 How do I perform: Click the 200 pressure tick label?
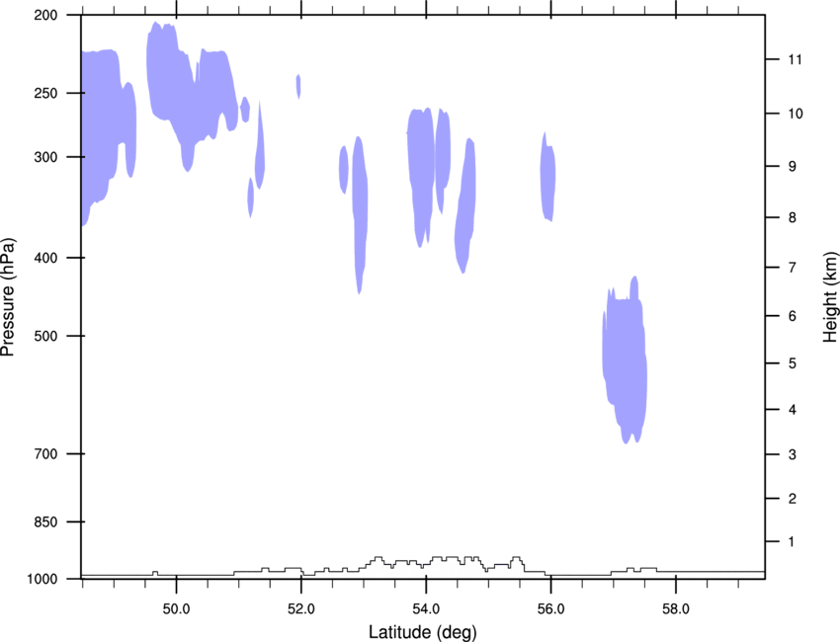pos(45,15)
